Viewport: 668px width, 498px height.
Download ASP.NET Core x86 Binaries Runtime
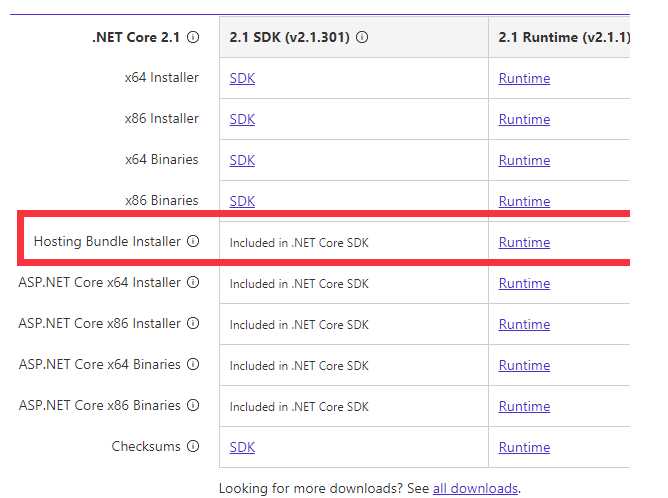click(x=524, y=406)
